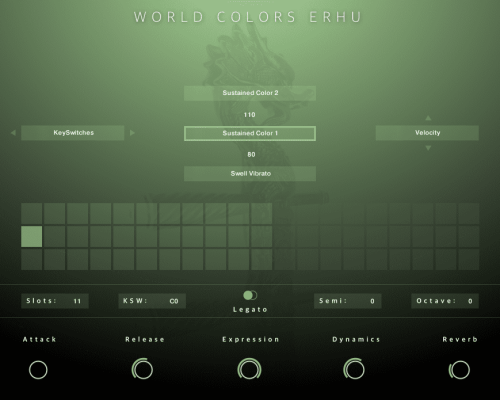
Task: Click the Slots value field showing 11
Action: [x=55, y=301]
